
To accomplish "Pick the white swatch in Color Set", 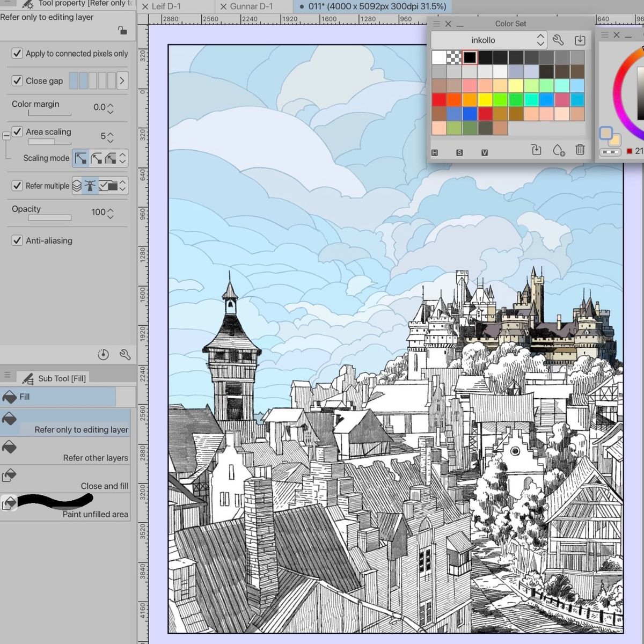I will tap(439, 57).
